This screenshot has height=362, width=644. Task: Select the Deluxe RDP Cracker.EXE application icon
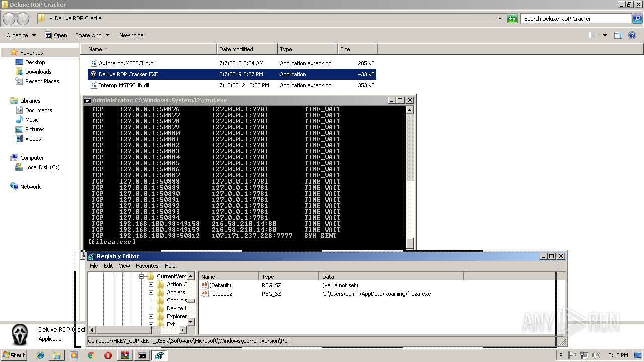click(94, 74)
